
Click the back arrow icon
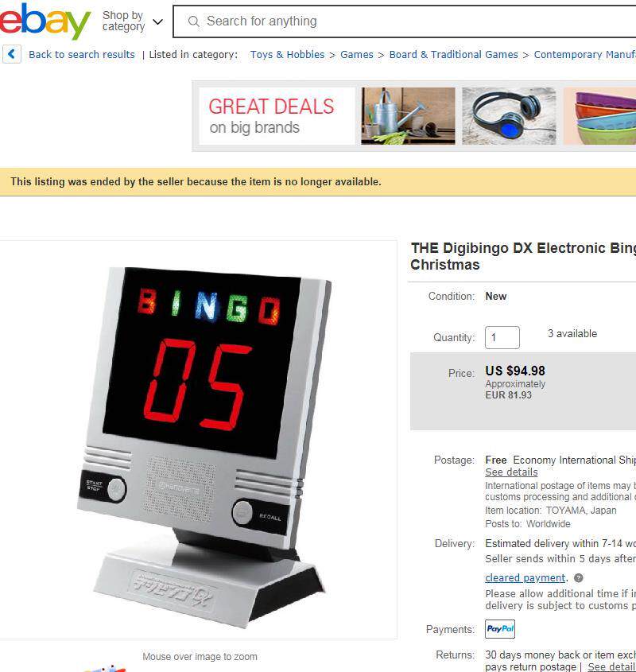[x=12, y=54]
